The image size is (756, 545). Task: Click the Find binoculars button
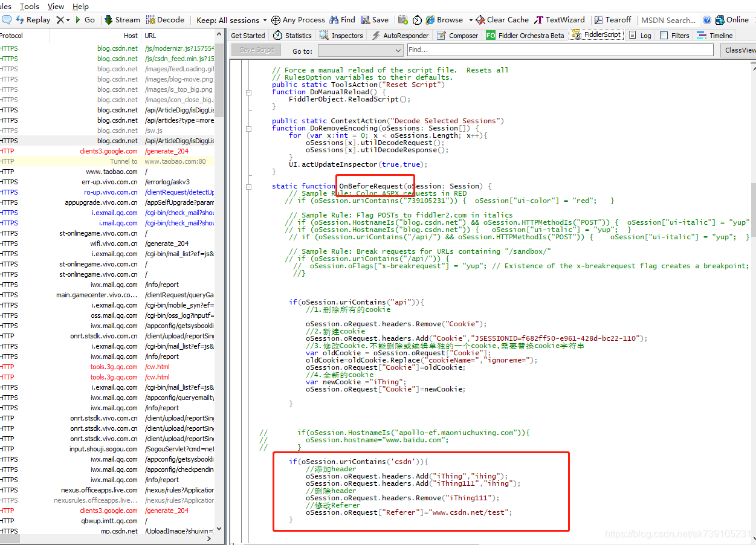[x=342, y=20]
